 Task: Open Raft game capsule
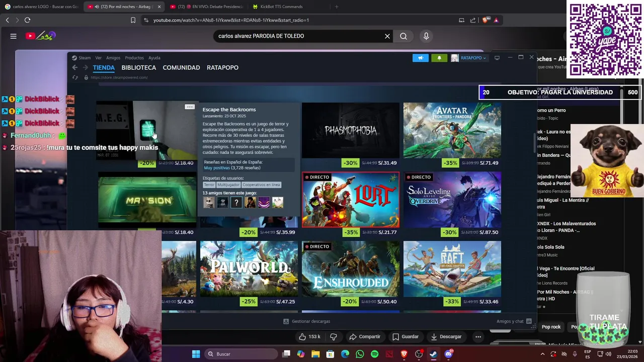(x=452, y=269)
